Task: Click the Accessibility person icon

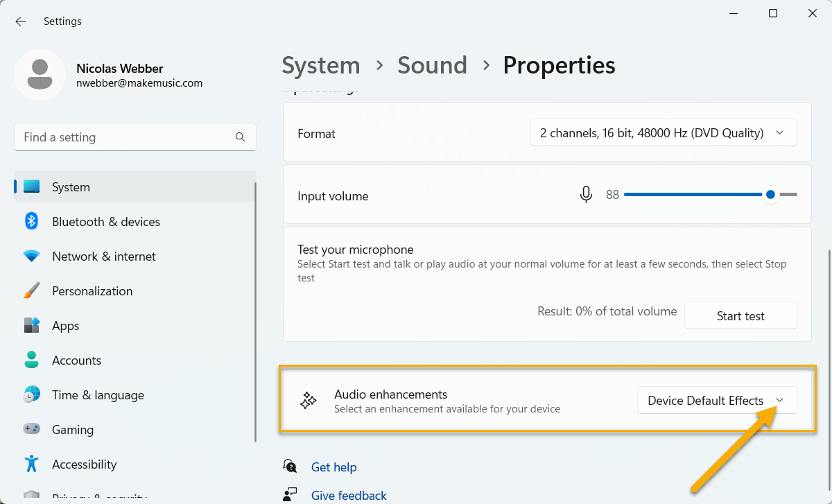Action: pos(31,464)
